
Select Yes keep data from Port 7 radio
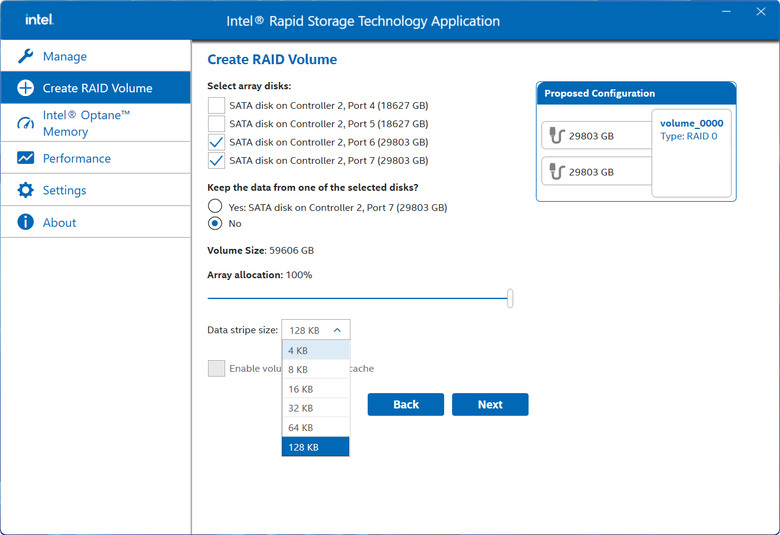coord(215,206)
